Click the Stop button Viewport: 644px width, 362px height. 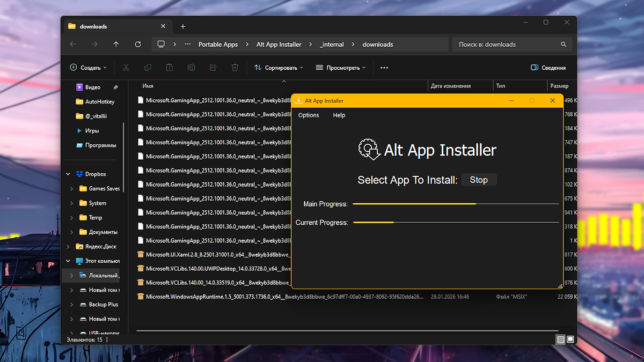pos(479,180)
